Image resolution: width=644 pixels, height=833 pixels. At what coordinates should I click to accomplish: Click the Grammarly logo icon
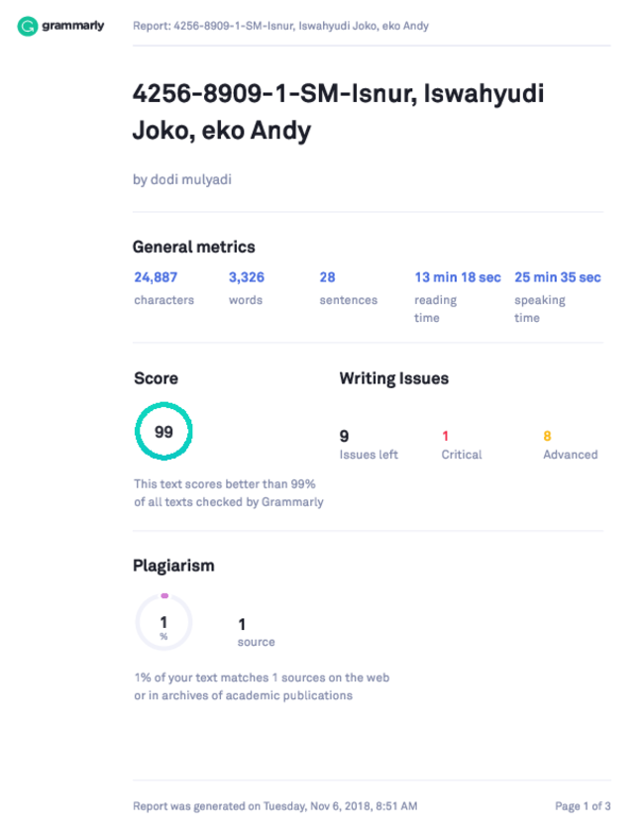[27, 26]
